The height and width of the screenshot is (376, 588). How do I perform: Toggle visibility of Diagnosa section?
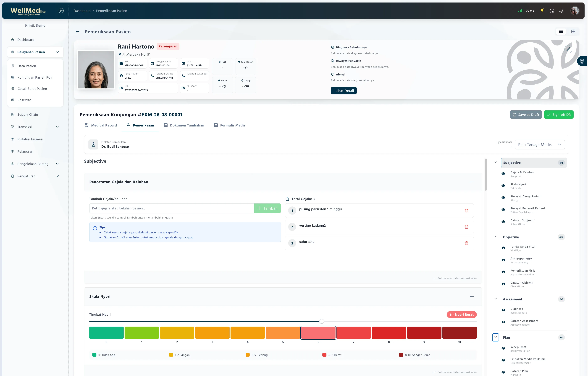pyautogui.click(x=503, y=310)
